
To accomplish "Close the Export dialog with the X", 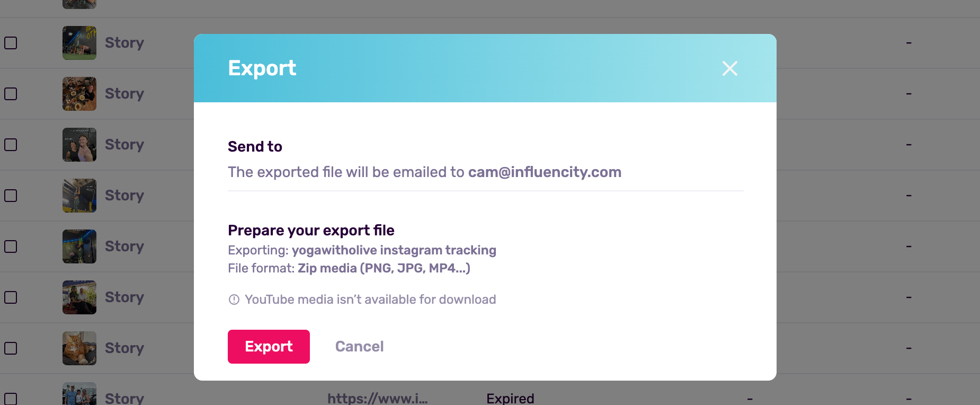I will point(729,68).
